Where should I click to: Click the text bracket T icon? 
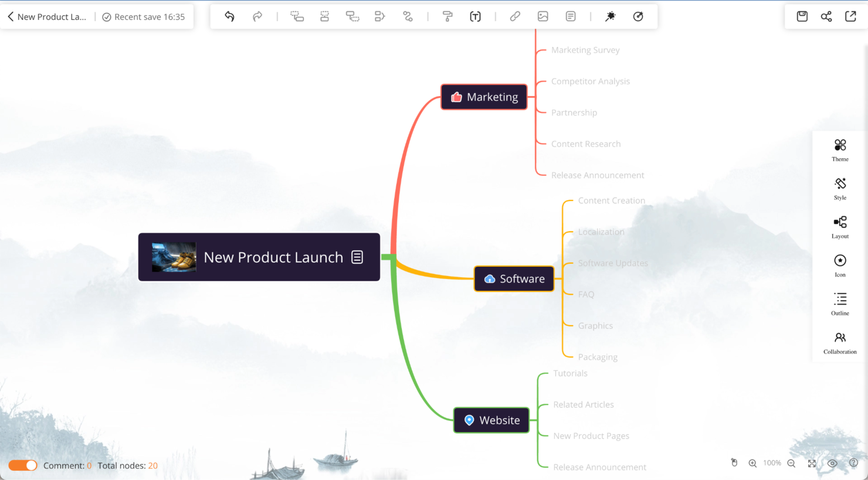pos(475,16)
